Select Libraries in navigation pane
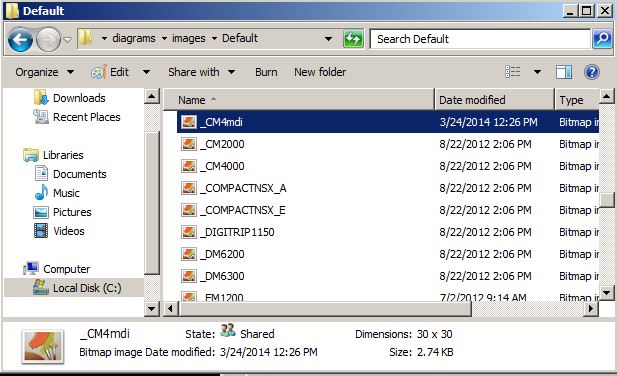Viewport: 617px width, 376px height. coord(63,155)
